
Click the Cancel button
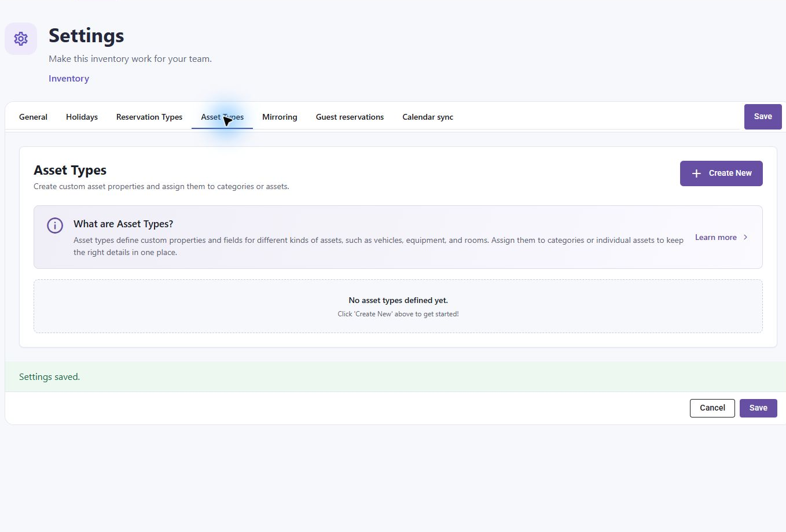712,408
